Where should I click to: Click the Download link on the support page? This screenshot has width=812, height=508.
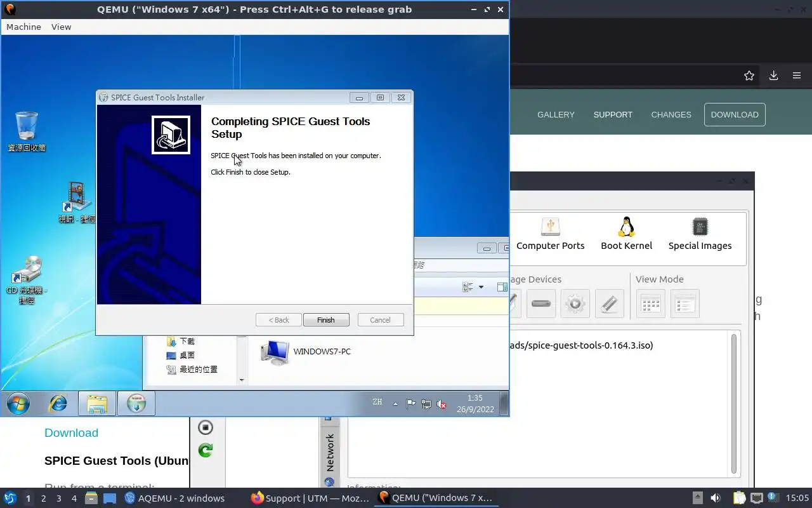[71, 433]
